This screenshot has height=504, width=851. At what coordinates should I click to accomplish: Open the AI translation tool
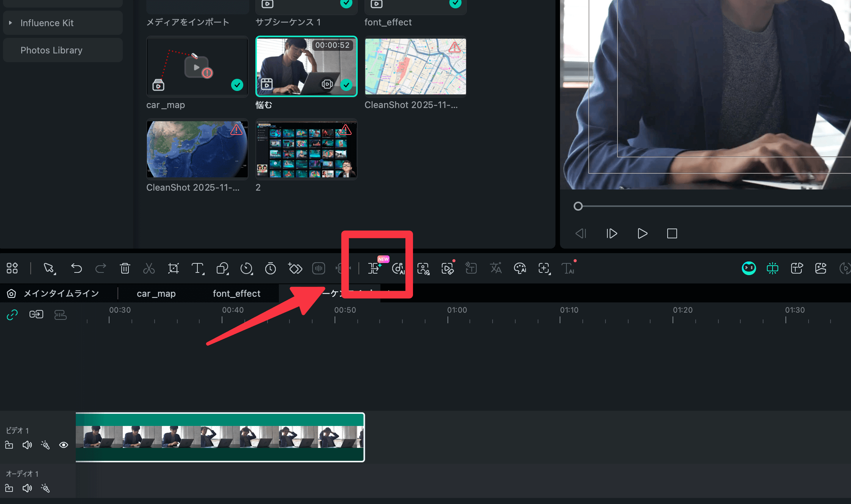click(496, 268)
